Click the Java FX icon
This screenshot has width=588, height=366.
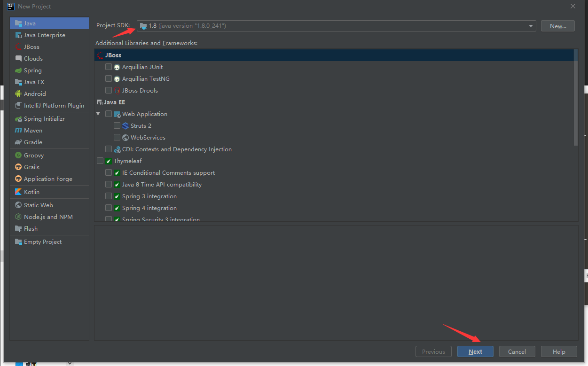pos(18,82)
